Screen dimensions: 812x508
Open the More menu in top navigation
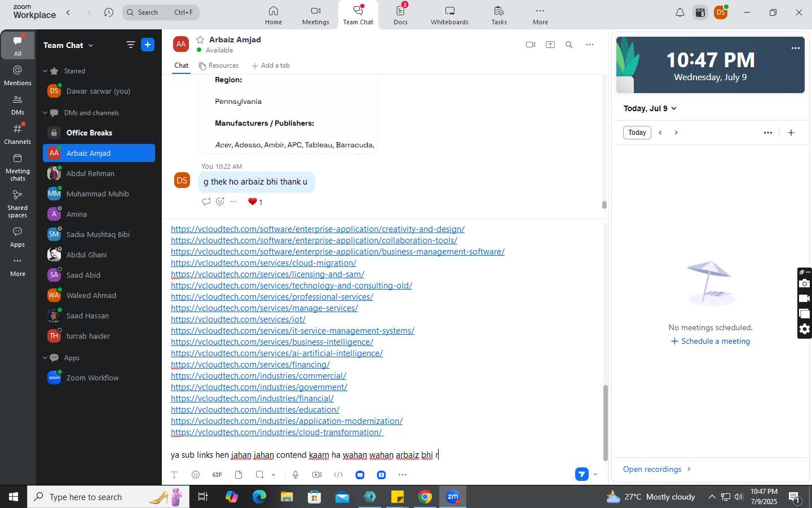pyautogui.click(x=540, y=15)
